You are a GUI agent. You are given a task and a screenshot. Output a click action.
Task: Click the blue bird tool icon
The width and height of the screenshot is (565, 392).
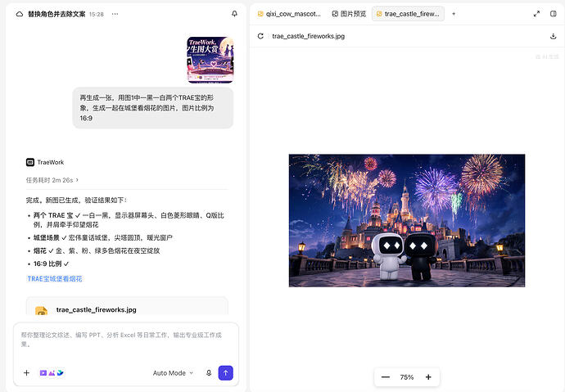60,373
